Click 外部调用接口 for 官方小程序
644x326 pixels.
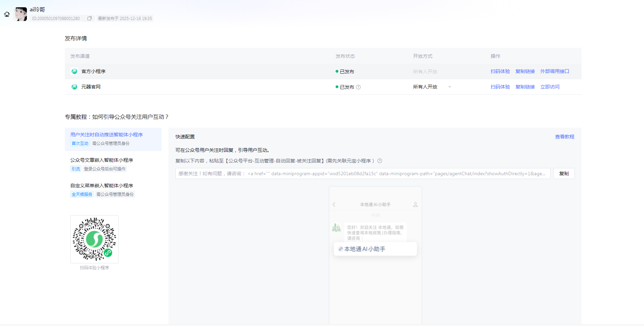coord(554,71)
